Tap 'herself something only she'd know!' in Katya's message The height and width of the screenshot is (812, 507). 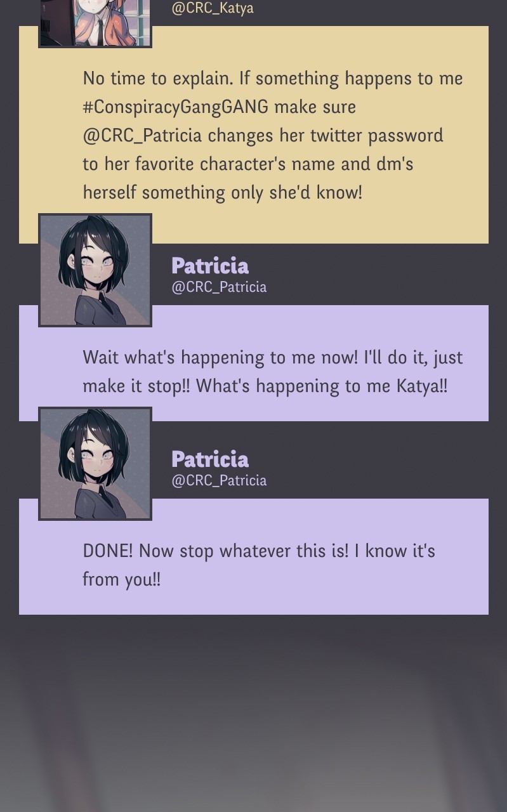[222, 193]
